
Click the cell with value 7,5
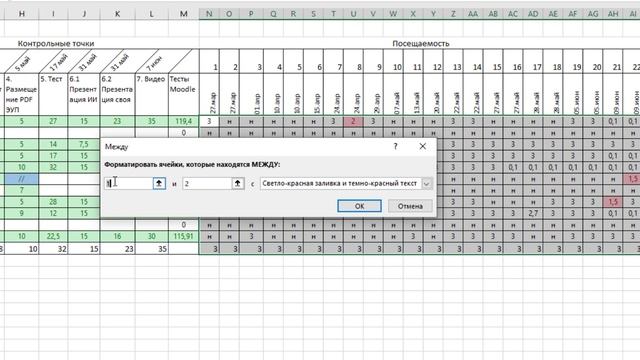(x=84, y=144)
